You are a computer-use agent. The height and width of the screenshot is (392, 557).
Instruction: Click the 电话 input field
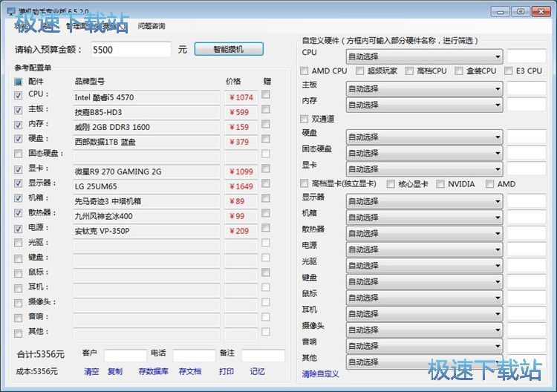click(x=195, y=355)
